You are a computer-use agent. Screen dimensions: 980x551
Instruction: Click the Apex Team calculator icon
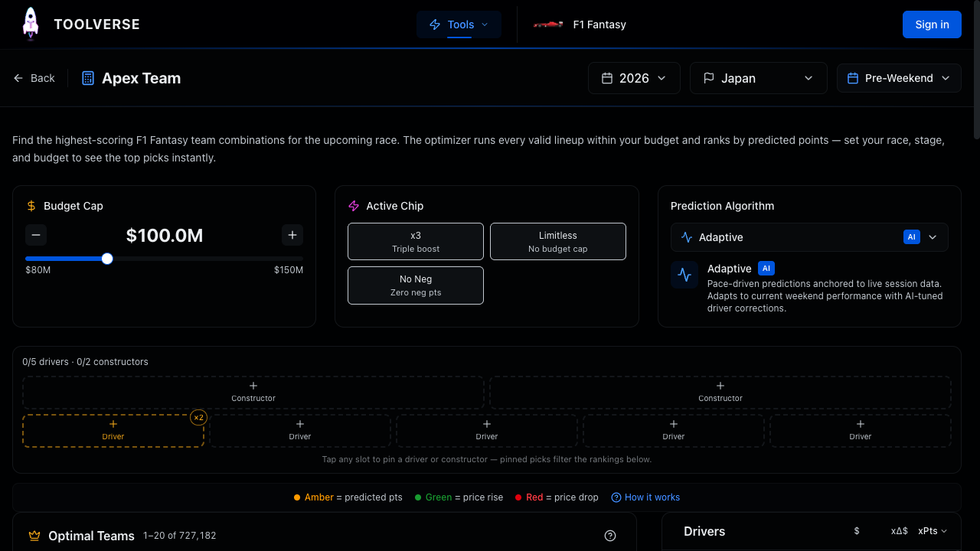pyautogui.click(x=88, y=78)
